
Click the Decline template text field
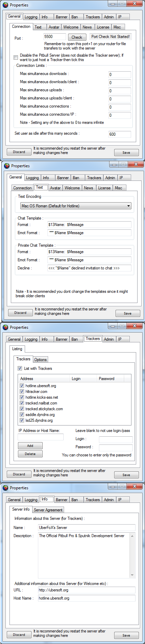[89, 268]
